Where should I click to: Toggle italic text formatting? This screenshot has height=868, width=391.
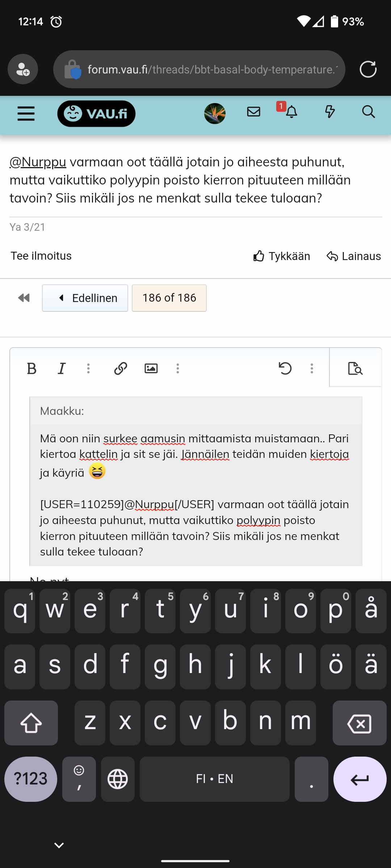pyautogui.click(x=62, y=369)
